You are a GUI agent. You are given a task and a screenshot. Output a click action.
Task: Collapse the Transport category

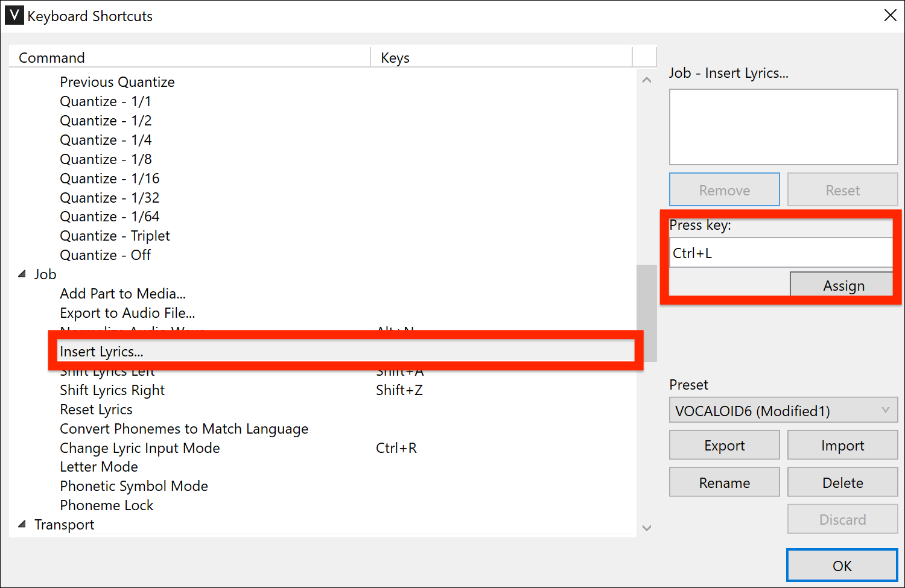coord(22,525)
